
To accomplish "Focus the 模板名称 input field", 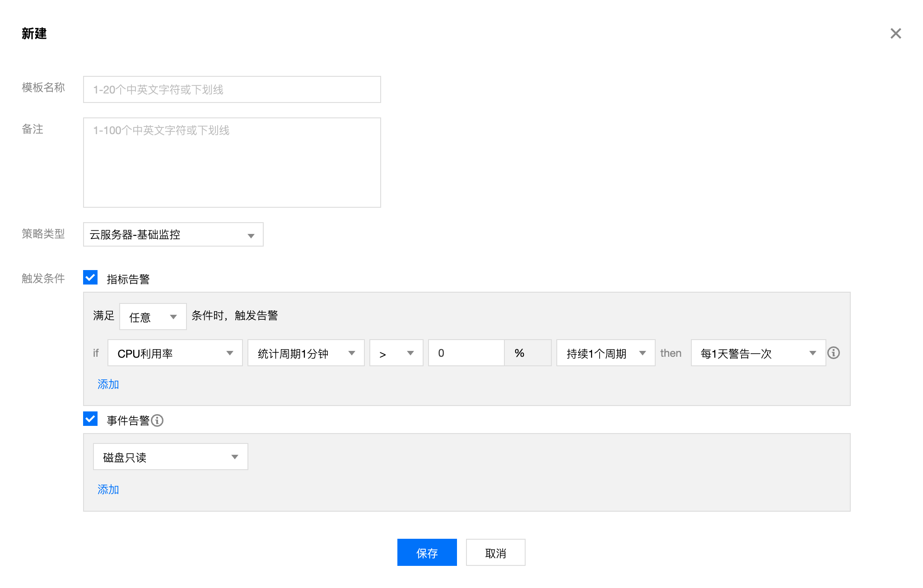I will pos(232,89).
